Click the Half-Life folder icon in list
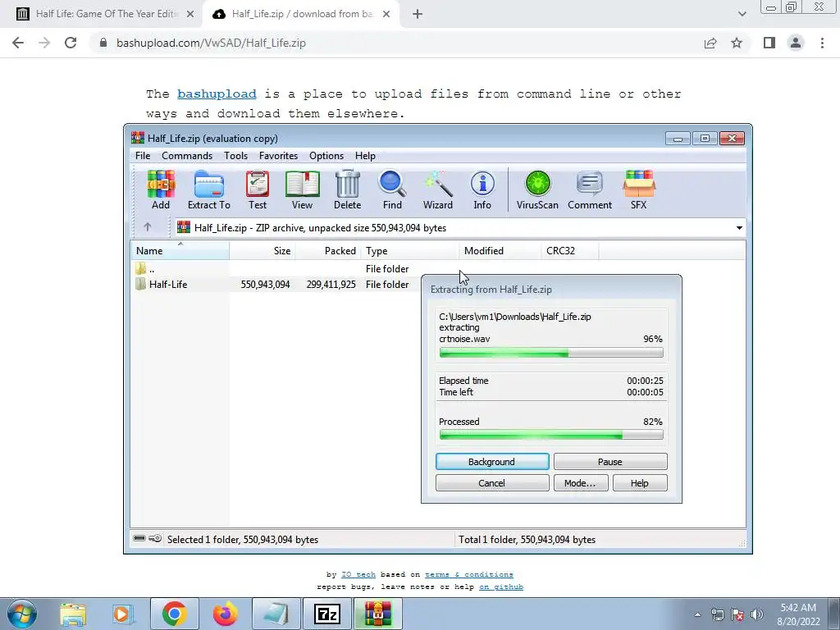This screenshot has height=630, width=840. tap(140, 284)
